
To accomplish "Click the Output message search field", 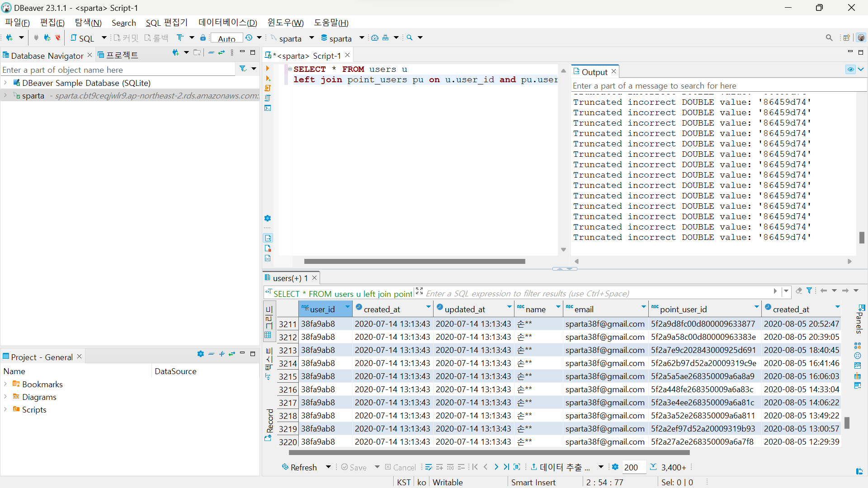I will 719,85.
